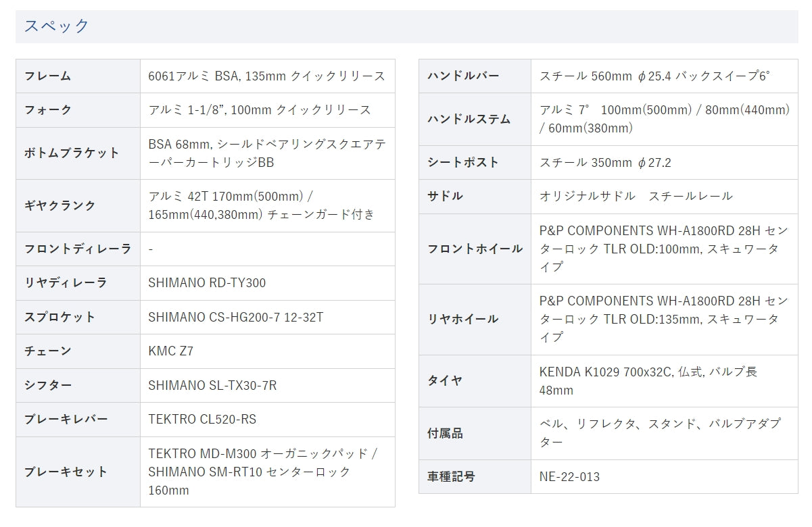The height and width of the screenshot is (527, 812).
Task: Click the スペック section heading
Action: coord(57,26)
